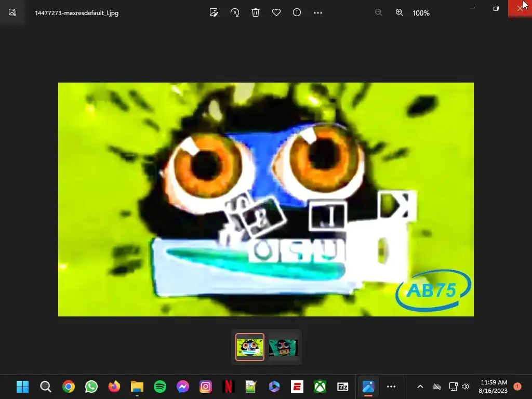
Task: Launch Google Chrome from the taskbar
Action: (69, 387)
